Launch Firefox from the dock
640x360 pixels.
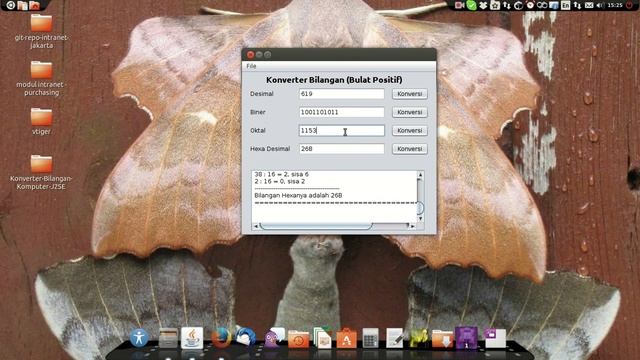pyautogui.click(x=221, y=338)
